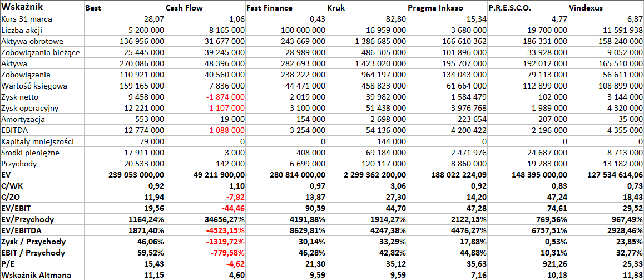The width and height of the screenshot is (644, 280).
Task: Select Best revenue cell 20 533 000
Action: [x=124, y=164]
